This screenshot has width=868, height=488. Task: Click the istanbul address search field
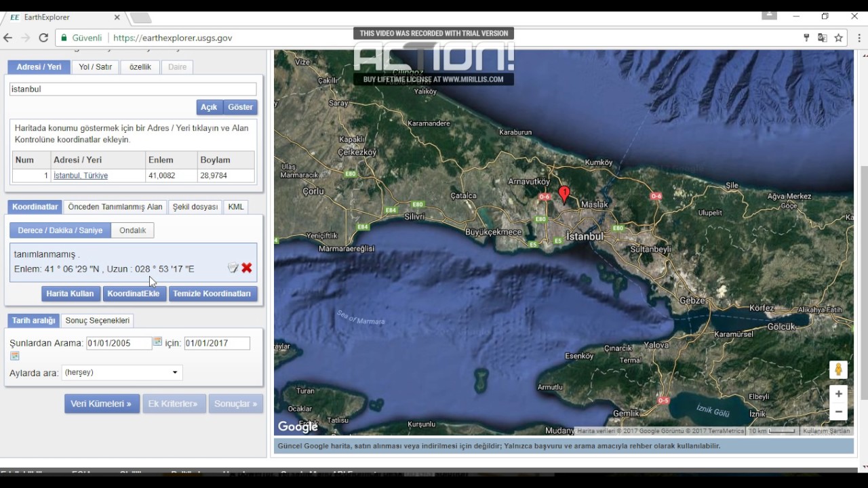tap(133, 89)
